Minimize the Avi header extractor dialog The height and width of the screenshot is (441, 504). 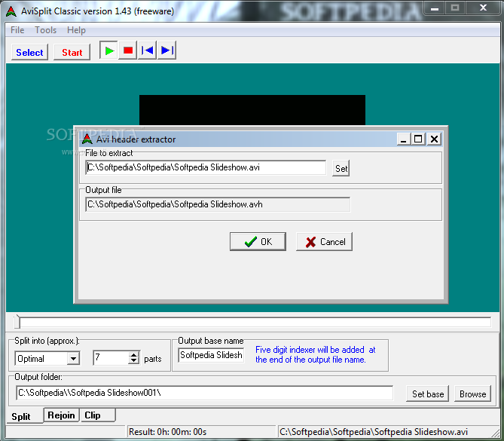click(404, 139)
